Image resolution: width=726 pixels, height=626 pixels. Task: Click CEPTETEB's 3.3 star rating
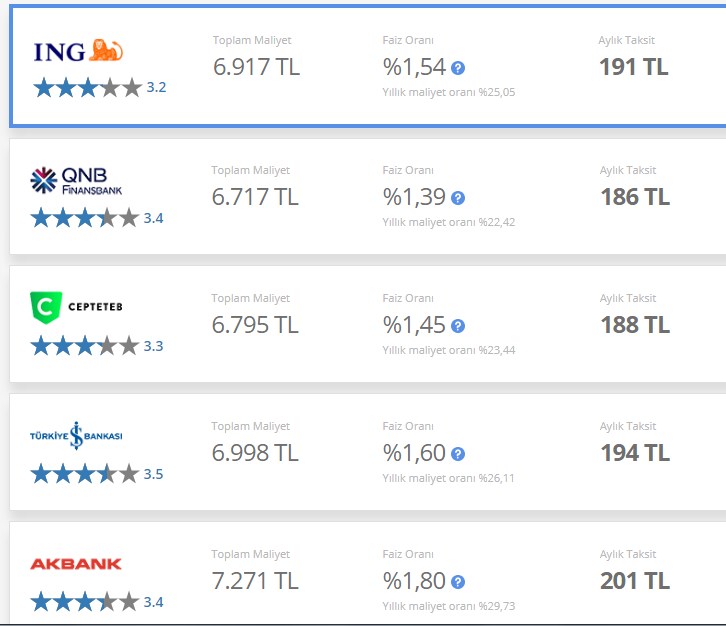click(x=97, y=346)
